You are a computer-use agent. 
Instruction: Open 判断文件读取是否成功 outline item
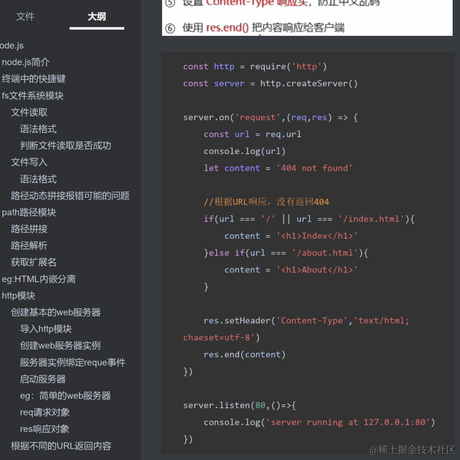click(x=66, y=146)
